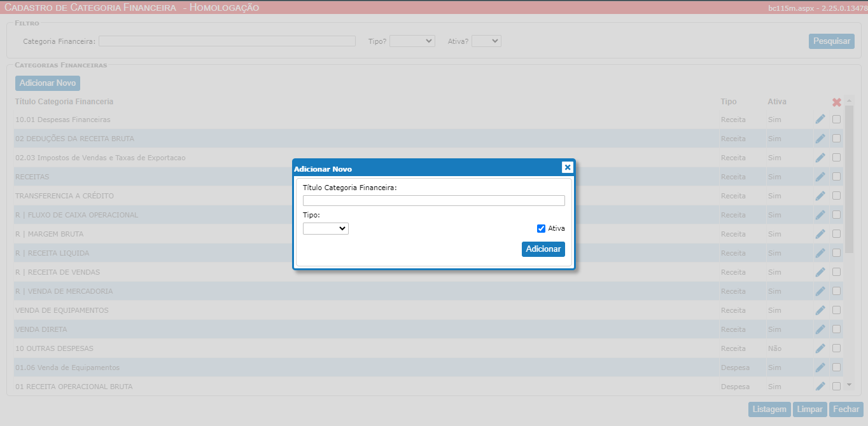
Task: Click the red X delete icon in header
Action: coord(837,102)
